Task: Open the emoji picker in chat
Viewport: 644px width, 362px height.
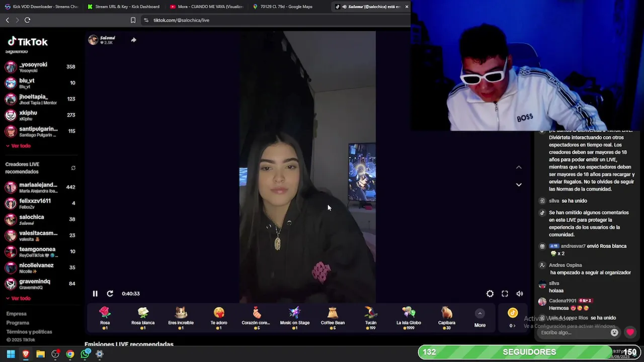Action: [614, 332]
